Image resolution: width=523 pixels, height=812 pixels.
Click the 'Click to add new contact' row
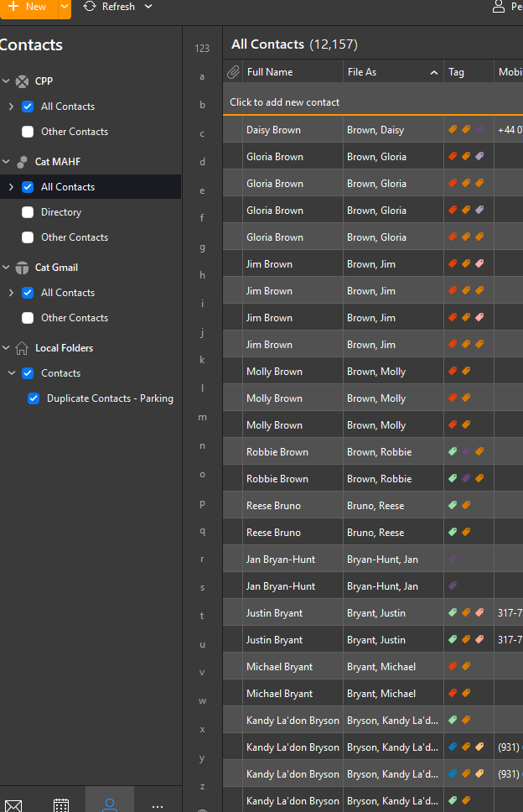point(285,102)
